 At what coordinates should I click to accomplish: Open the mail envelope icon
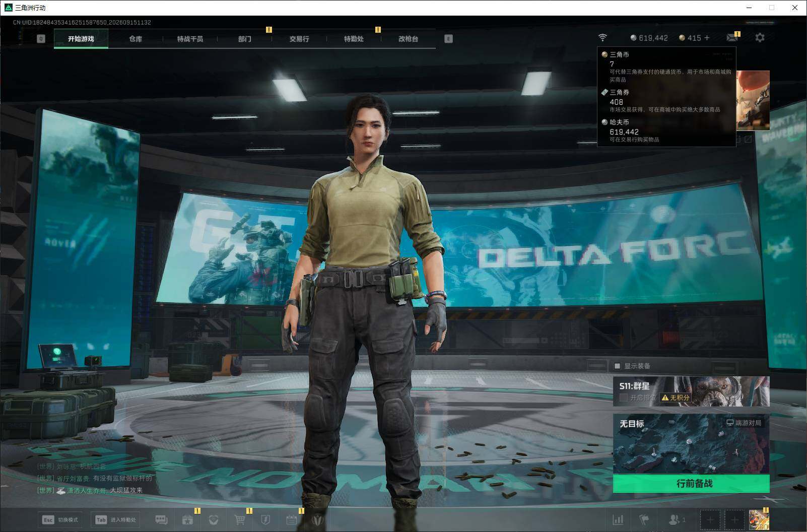coord(732,38)
